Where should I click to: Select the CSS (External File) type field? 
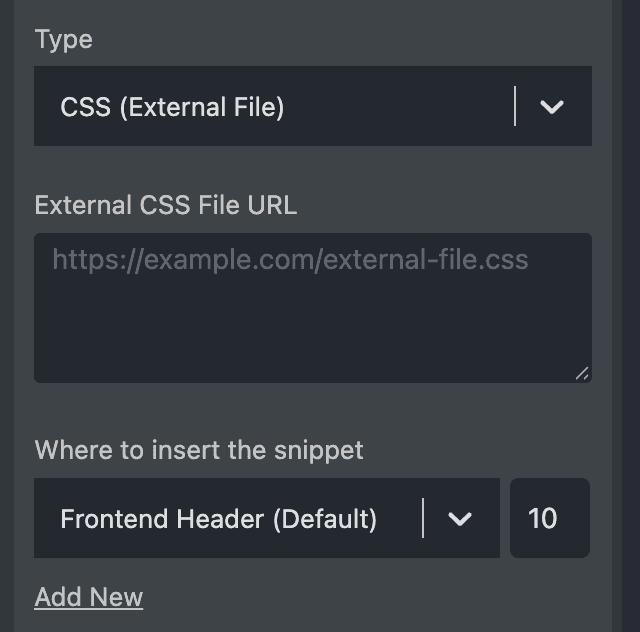[x=313, y=106]
